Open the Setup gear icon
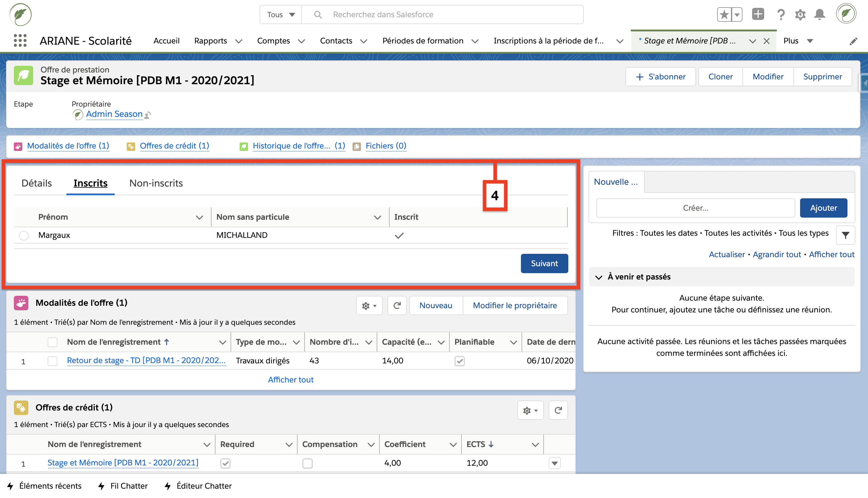The height and width of the screenshot is (498, 868). coord(800,14)
